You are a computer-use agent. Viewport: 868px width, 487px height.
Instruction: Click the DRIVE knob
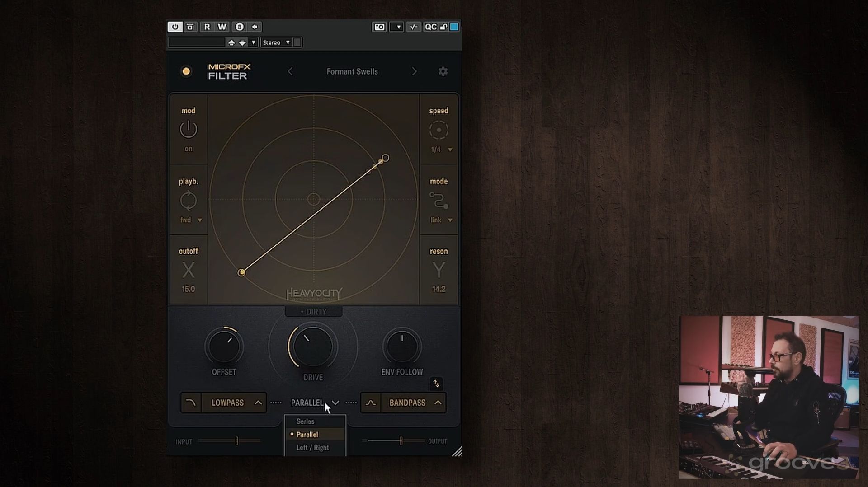point(313,347)
